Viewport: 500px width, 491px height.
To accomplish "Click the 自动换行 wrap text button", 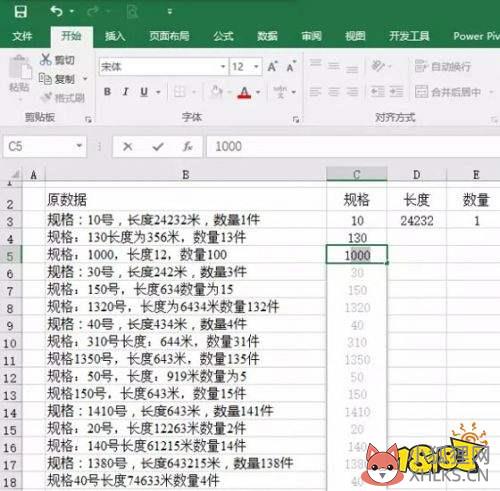I will (443, 67).
